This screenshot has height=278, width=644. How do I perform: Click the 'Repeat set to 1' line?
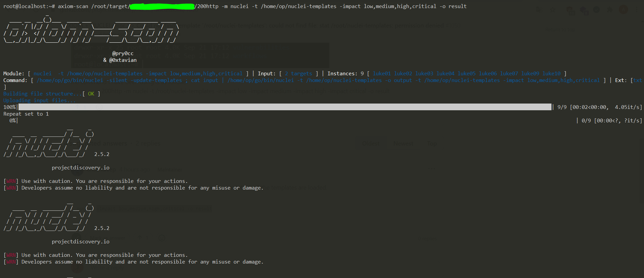[26, 114]
